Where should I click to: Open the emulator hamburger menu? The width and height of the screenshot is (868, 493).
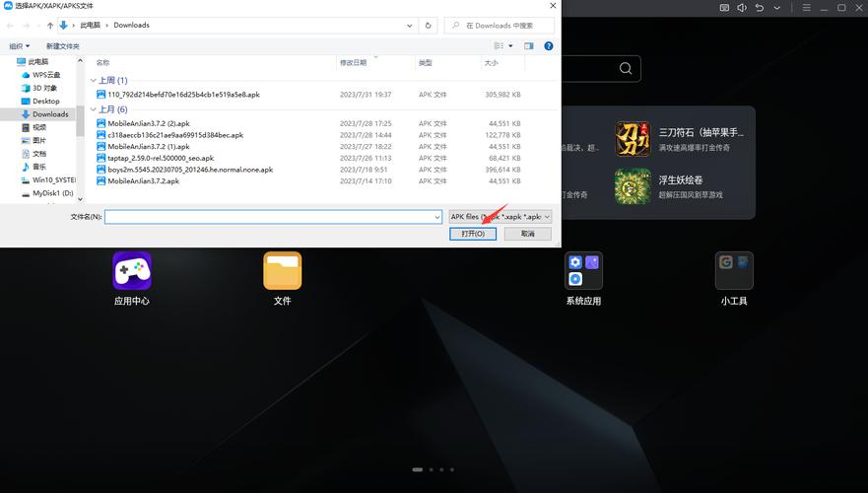[x=807, y=8]
